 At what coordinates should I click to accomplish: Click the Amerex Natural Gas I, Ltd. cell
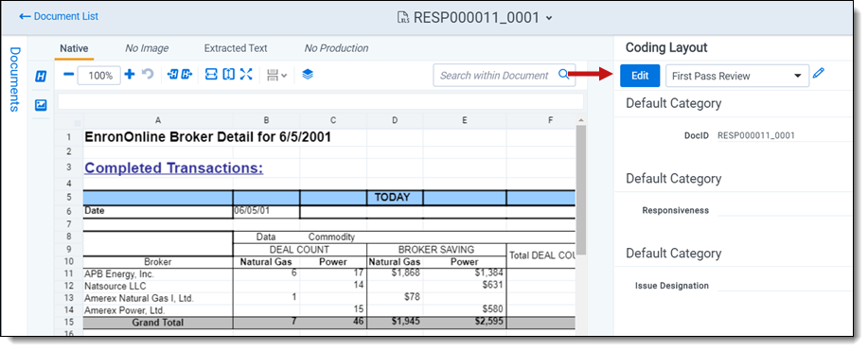coord(158,298)
